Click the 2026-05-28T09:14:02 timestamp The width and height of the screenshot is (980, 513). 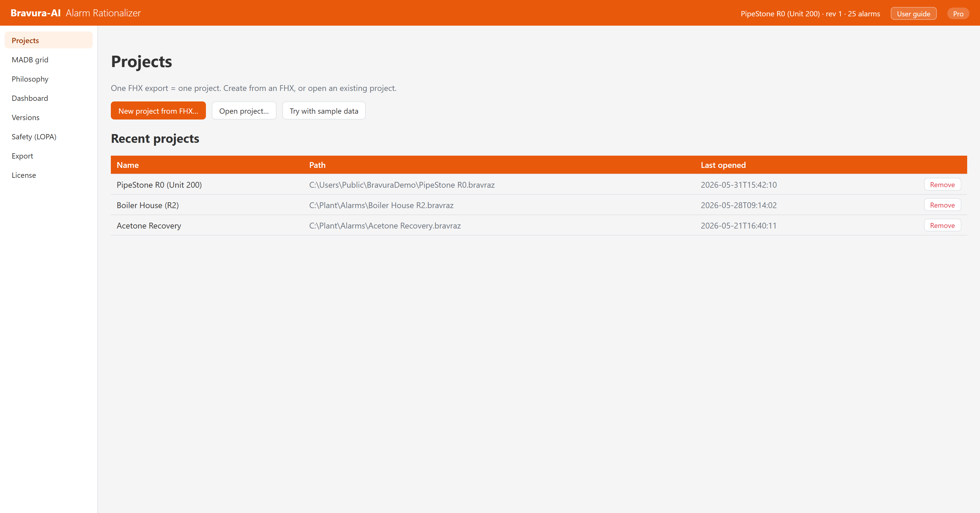click(738, 205)
